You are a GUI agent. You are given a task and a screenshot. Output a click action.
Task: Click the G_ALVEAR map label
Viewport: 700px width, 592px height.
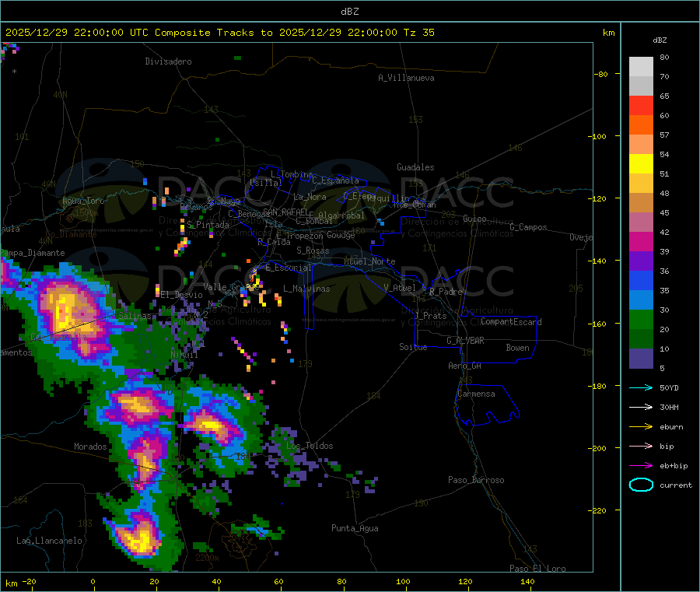(465, 341)
